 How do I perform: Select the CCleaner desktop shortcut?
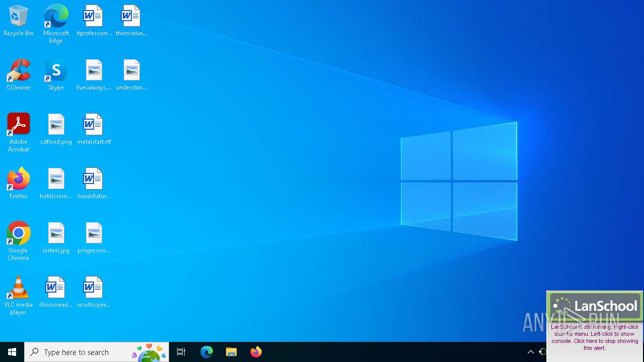point(19,75)
